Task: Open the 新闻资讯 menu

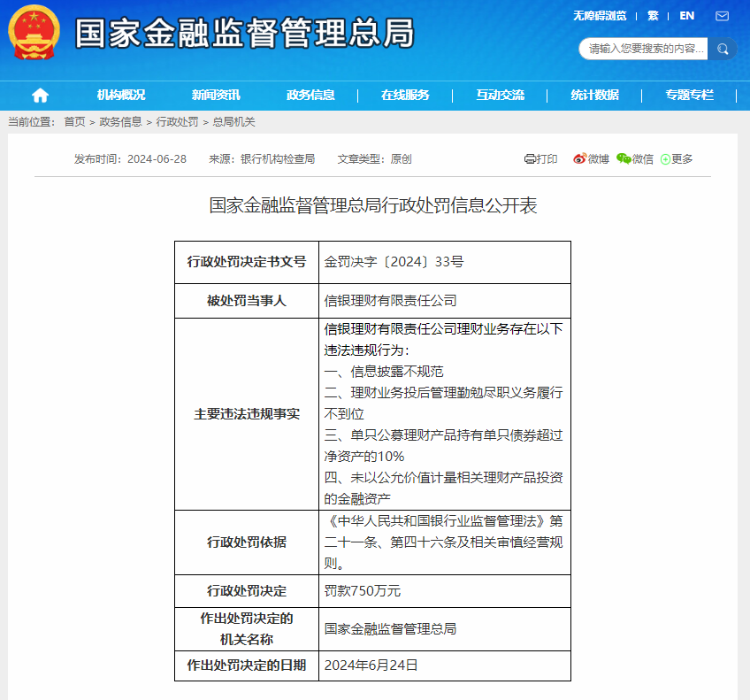Action: [x=216, y=96]
